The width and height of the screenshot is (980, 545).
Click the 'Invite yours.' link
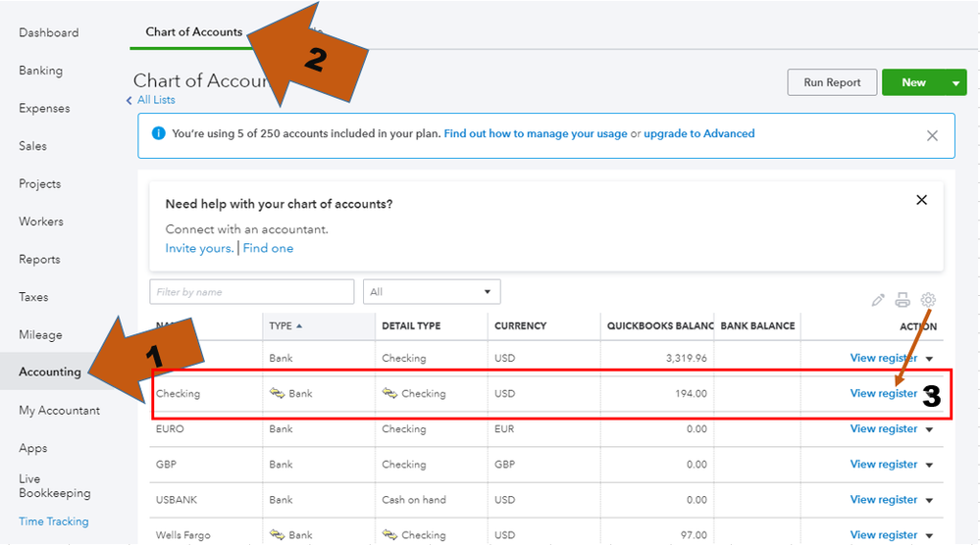tap(199, 248)
